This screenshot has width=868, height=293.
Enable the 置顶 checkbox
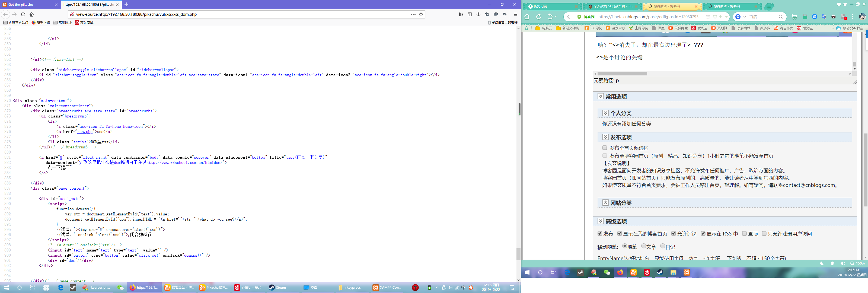click(x=744, y=233)
